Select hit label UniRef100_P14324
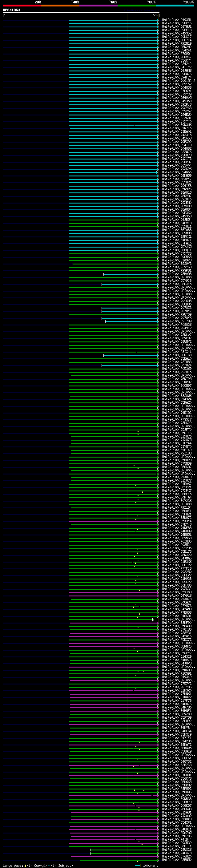The width and height of the screenshot is (197, 868). 176,399
